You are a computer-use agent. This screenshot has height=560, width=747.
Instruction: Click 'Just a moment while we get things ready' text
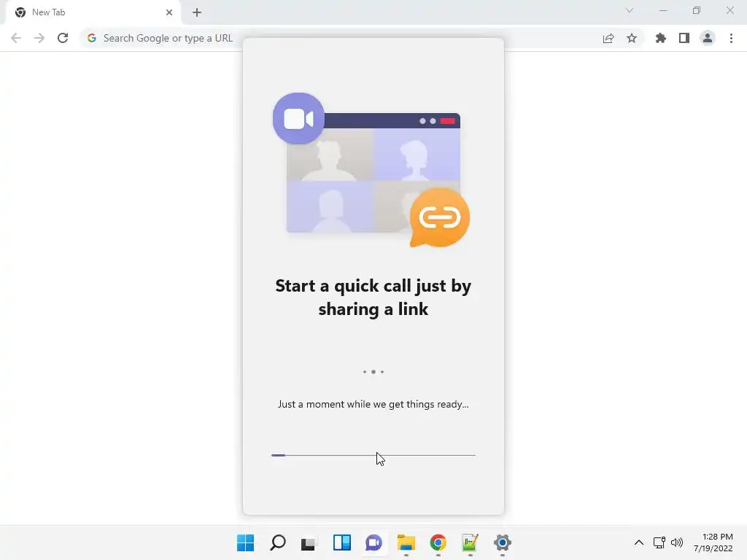click(373, 404)
